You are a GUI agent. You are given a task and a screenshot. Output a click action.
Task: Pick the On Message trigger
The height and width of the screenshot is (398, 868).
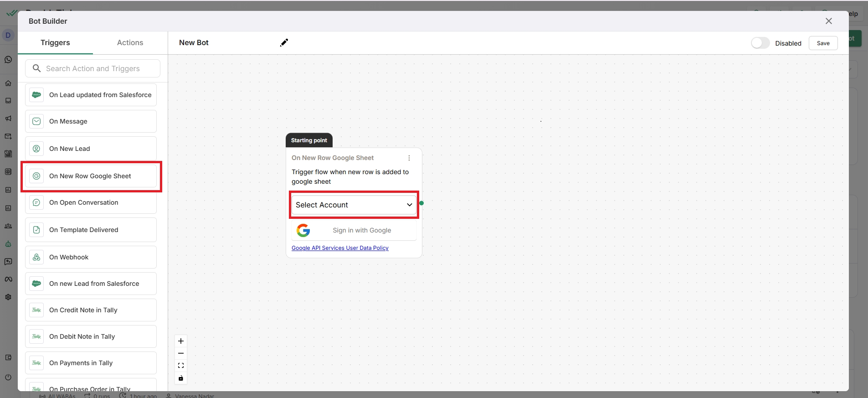pyautogui.click(x=91, y=121)
